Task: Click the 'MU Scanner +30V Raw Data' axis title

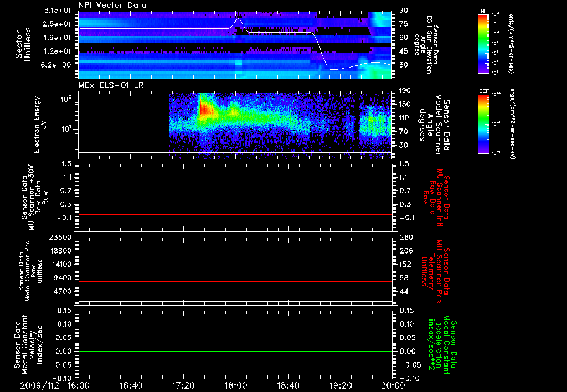Action: click(35, 198)
